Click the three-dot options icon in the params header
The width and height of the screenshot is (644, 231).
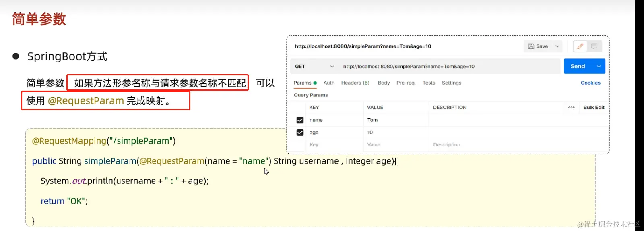571,108
